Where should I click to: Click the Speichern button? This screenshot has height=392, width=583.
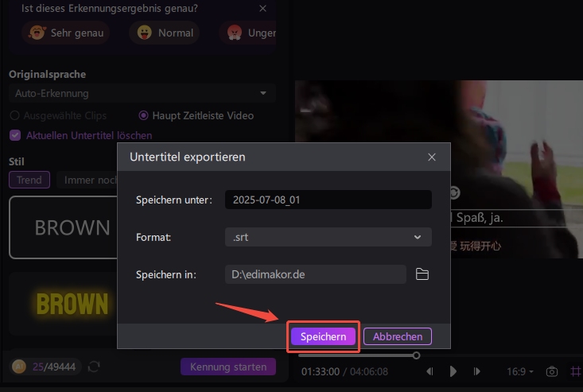pos(323,336)
